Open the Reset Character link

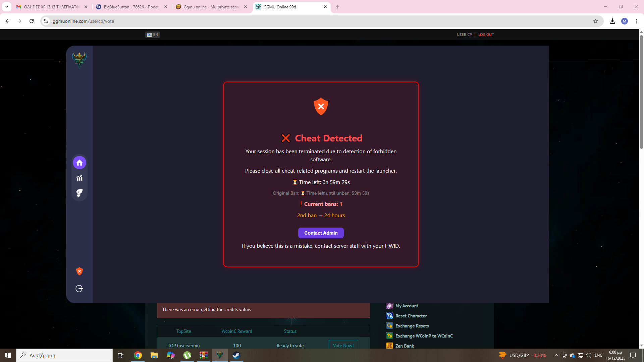(411, 316)
